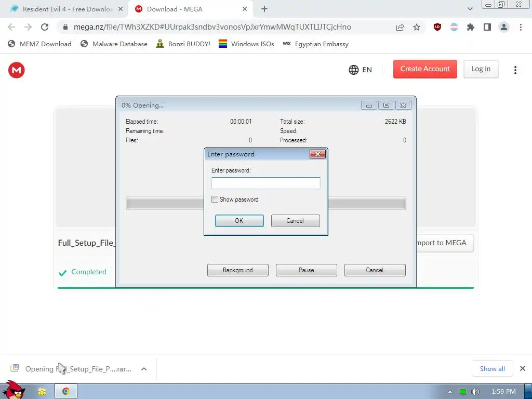This screenshot has width=532, height=399.
Task: Open the Chrome profile avatar
Action: pos(504,27)
